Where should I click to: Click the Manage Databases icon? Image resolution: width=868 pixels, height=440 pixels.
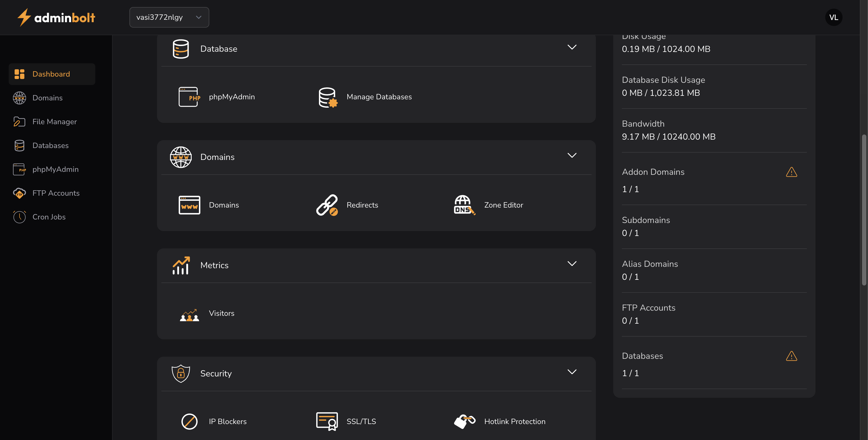[x=327, y=97]
